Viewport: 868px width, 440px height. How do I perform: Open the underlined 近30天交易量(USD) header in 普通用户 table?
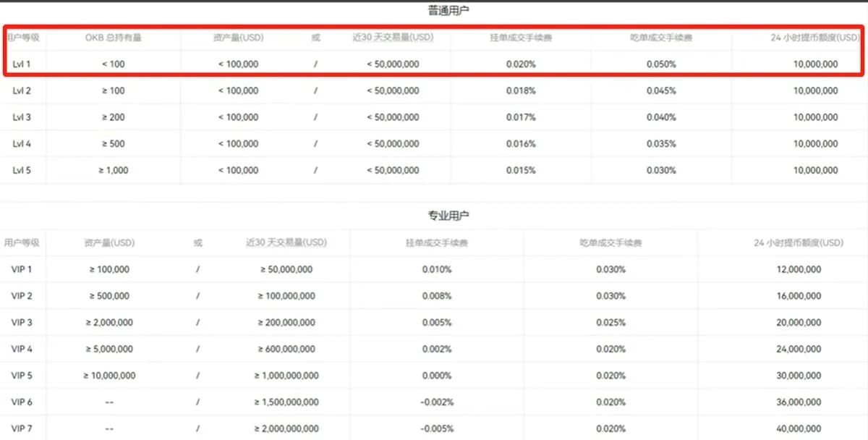(x=392, y=37)
